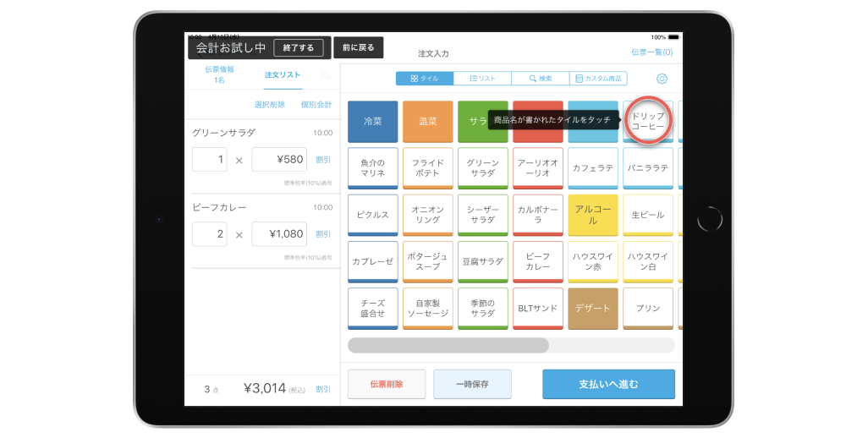Viewport: 868px width, 438px height.
Task: Edit the グリーンサラダ quantity field
Action: pos(209,159)
